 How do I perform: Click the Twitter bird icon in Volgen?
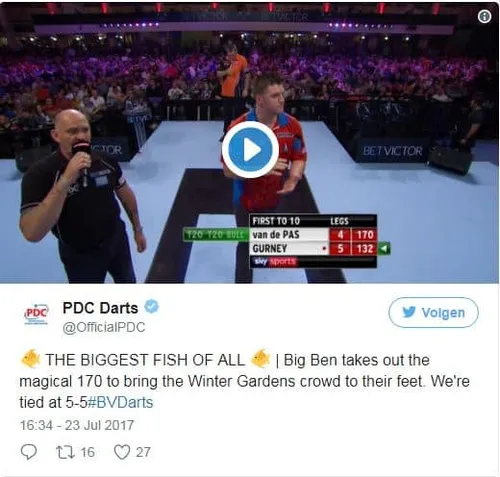pyautogui.click(x=409, y=312)
